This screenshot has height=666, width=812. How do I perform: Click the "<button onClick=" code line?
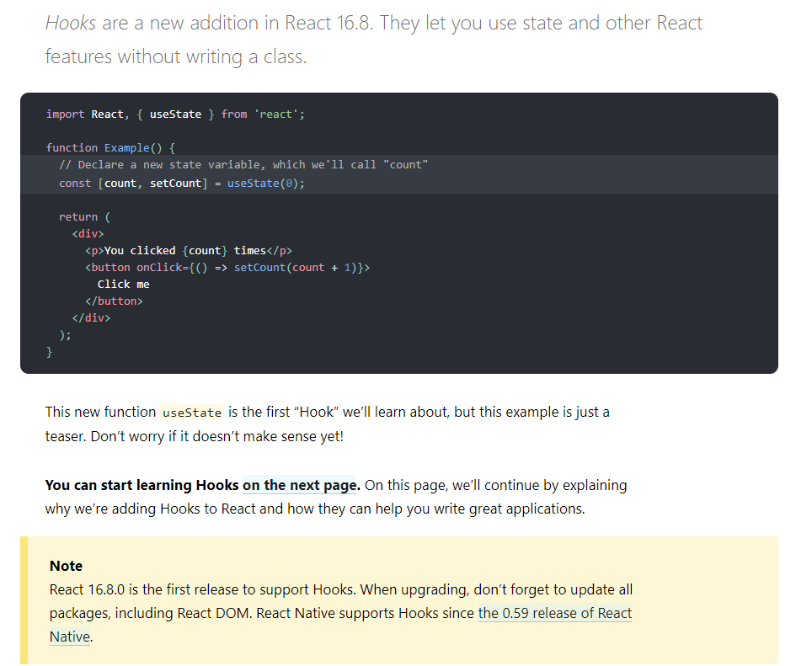tap(227, 268)
